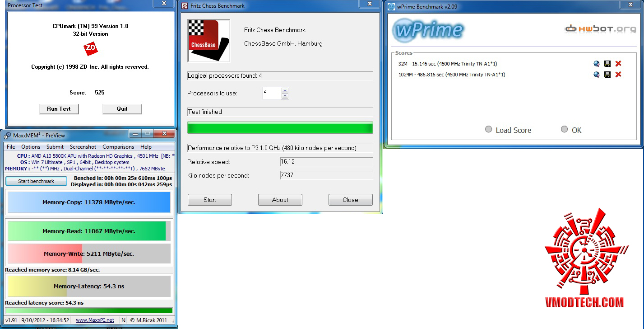Click the Kilo nodes per second value 7737
The width and height of the screenshot is (644, 329).
(327, 175)
